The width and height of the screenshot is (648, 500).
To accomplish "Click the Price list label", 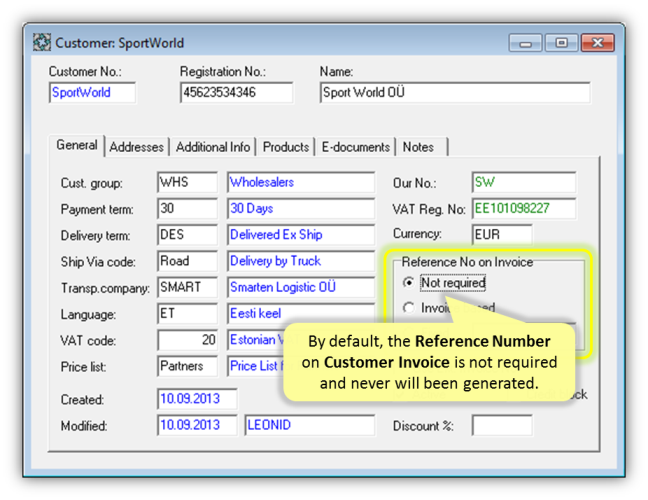I will pyautogui.click(x=83, y=367).
